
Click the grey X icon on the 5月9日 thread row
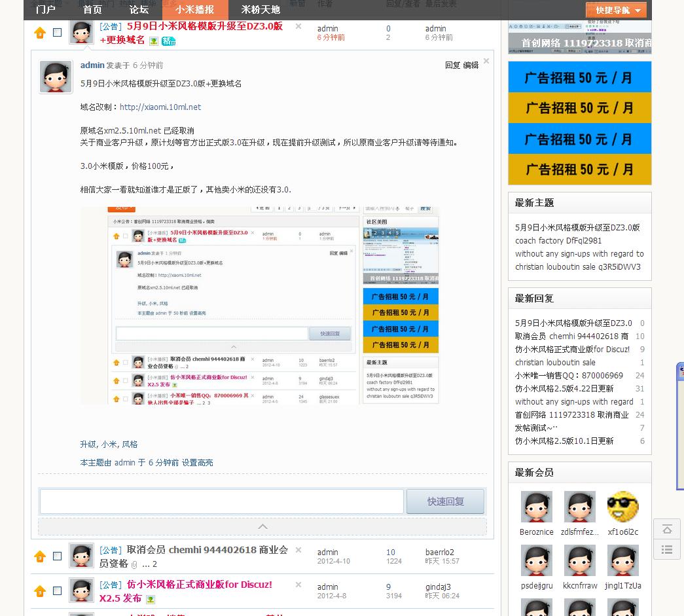[298, 26]
